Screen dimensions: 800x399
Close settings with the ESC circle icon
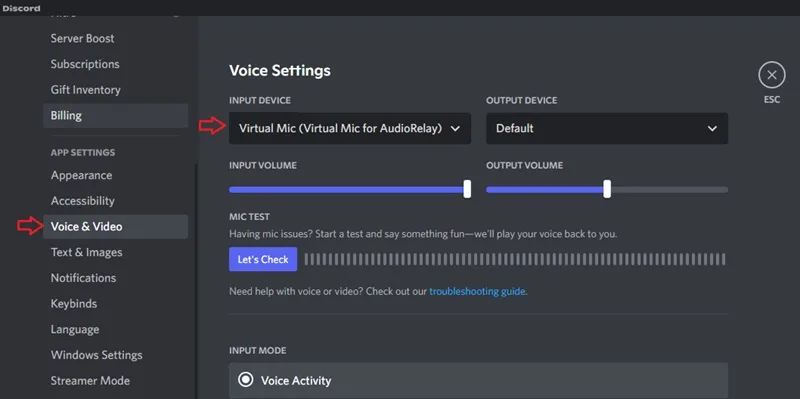click(771, 76)
